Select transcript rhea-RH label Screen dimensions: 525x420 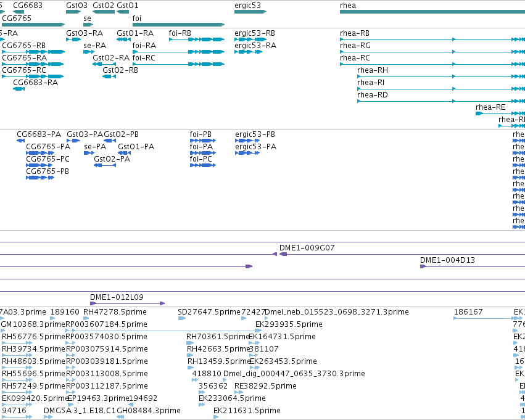tap(373, 70)
